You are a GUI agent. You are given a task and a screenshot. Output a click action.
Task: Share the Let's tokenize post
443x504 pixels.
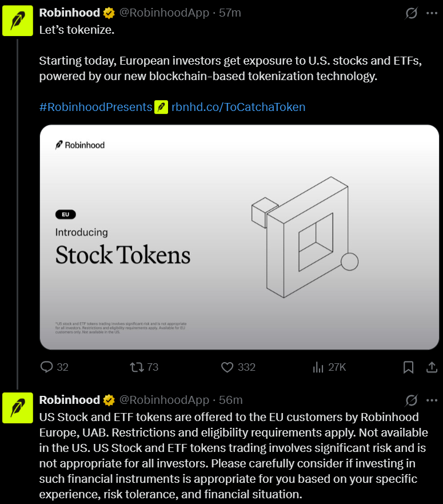point(432,367)
